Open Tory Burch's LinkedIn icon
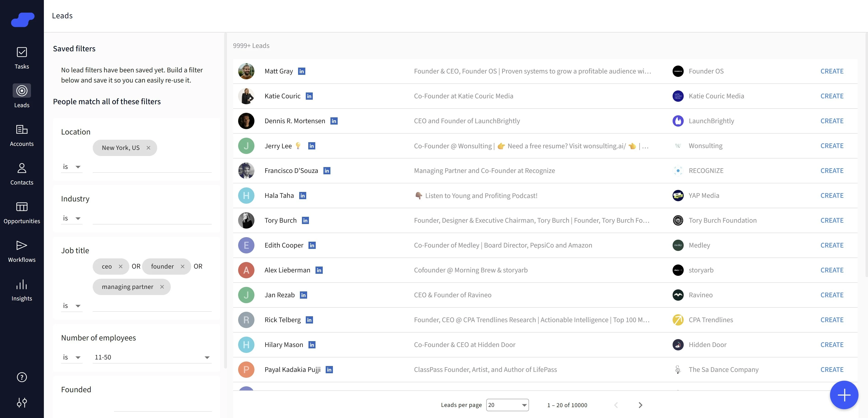The height and width of the screenshot is (418, 868). point(305,221)
